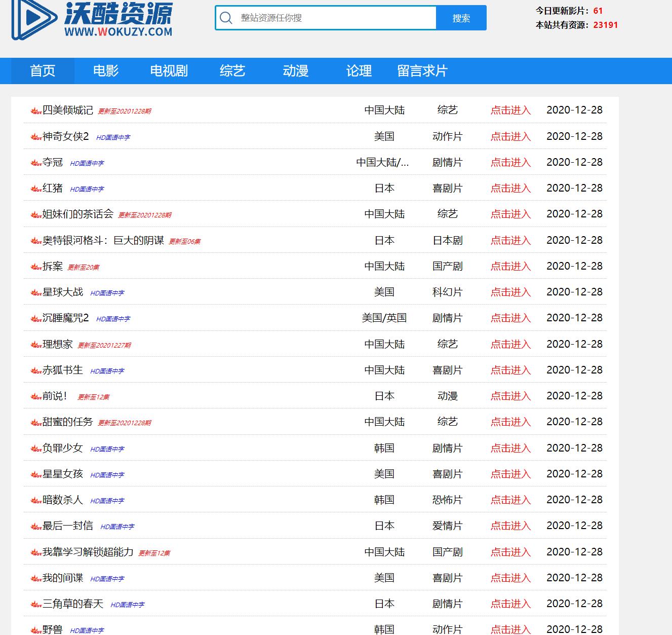
Task: Click the HOT icon beside 星星女孩
Action: point(36,474)
